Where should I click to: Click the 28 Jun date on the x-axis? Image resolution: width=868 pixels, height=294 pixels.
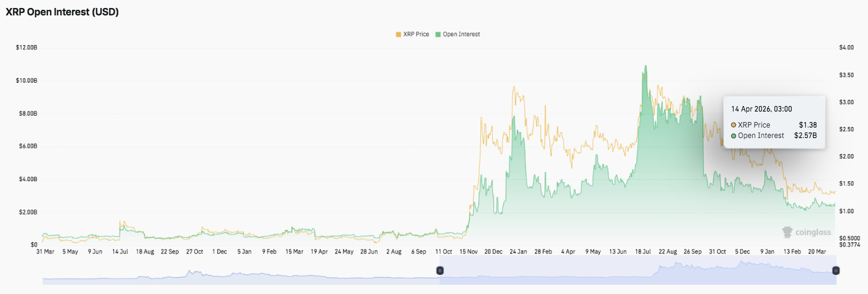pyautogui.click(x=369, y=251)
